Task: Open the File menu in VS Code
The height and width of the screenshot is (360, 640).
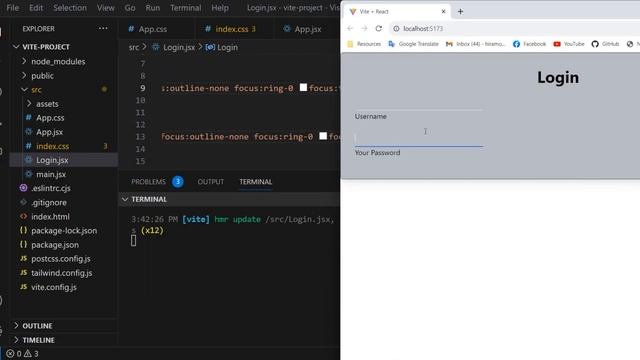Action: (x=12, y=8)
